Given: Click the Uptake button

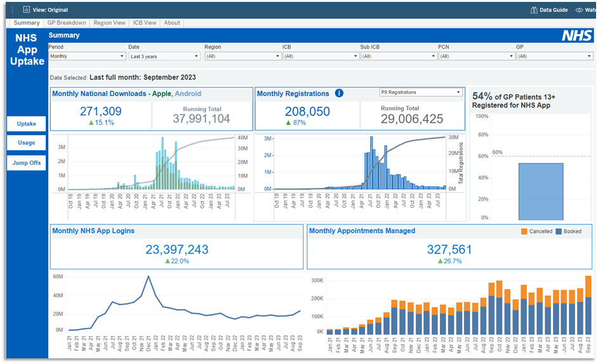Looking at the screenshot, I should (x=26, y=124).
